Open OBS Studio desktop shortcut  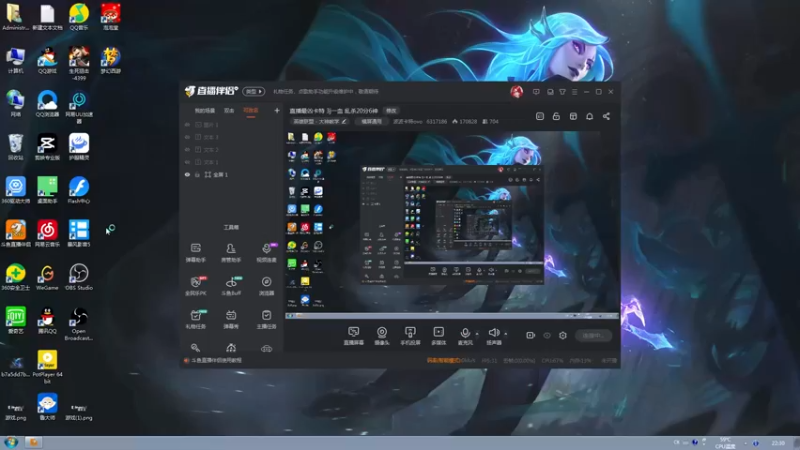click(79, 277)
